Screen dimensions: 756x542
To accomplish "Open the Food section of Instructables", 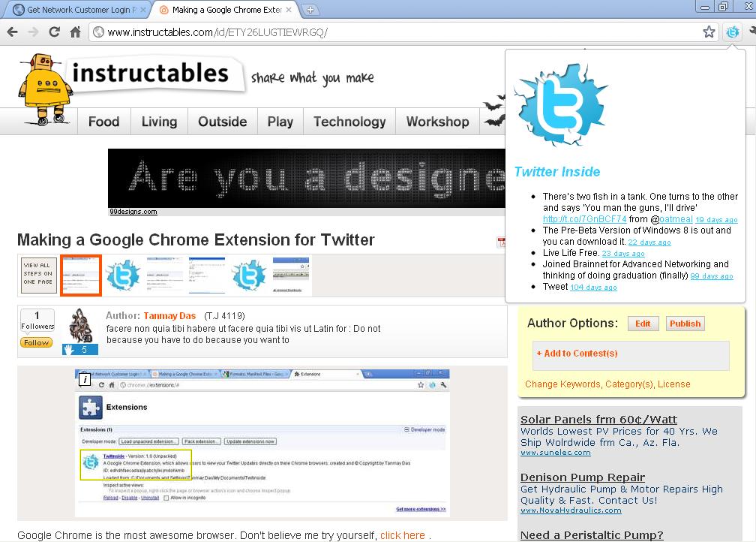I will pyautogui.click(x=103, y=121).
